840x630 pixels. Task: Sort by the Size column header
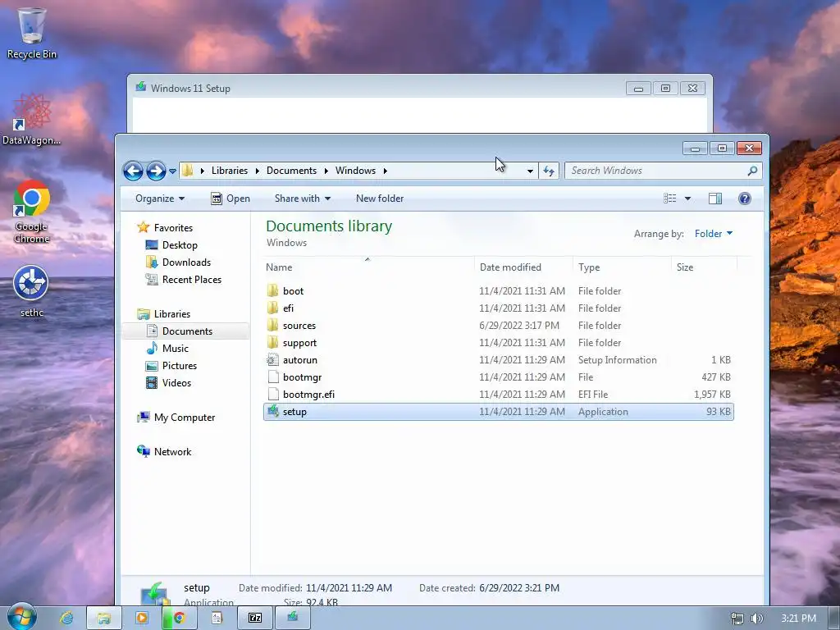click(704, 267)
